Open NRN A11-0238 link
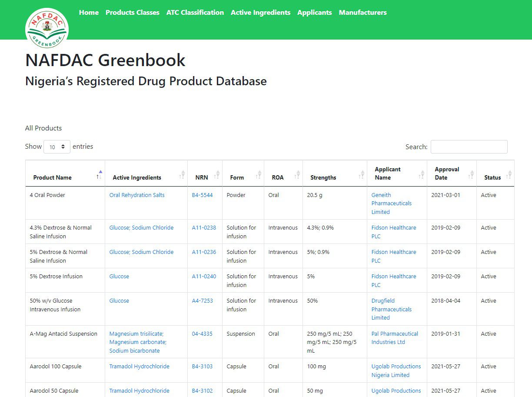Viewport: 532px width, 397px height. point(204,228)
